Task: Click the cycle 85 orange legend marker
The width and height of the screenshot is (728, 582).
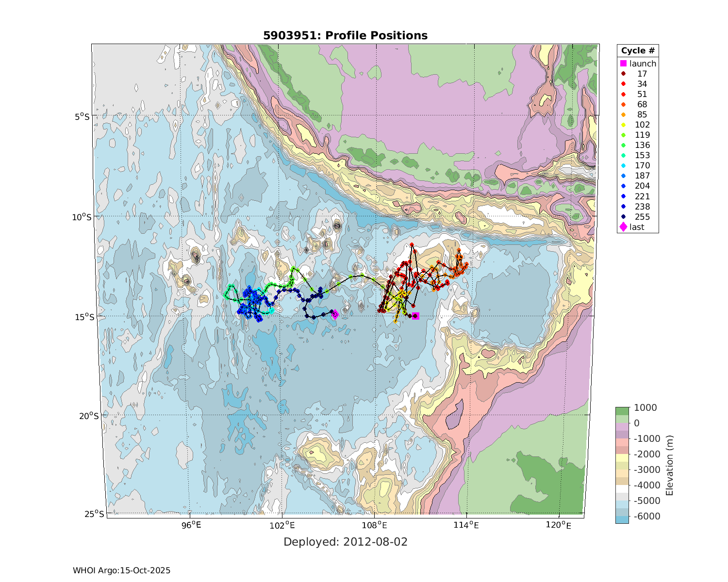Action: (624, 114)
